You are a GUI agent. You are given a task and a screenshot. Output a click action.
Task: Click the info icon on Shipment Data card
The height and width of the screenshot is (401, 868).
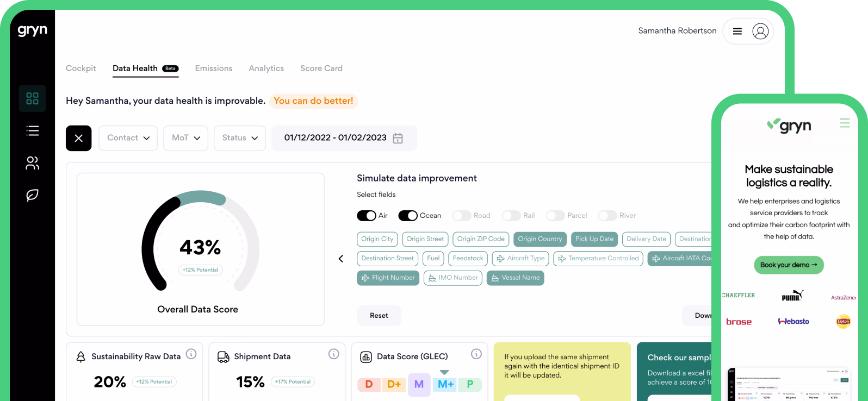pos(334,354)
